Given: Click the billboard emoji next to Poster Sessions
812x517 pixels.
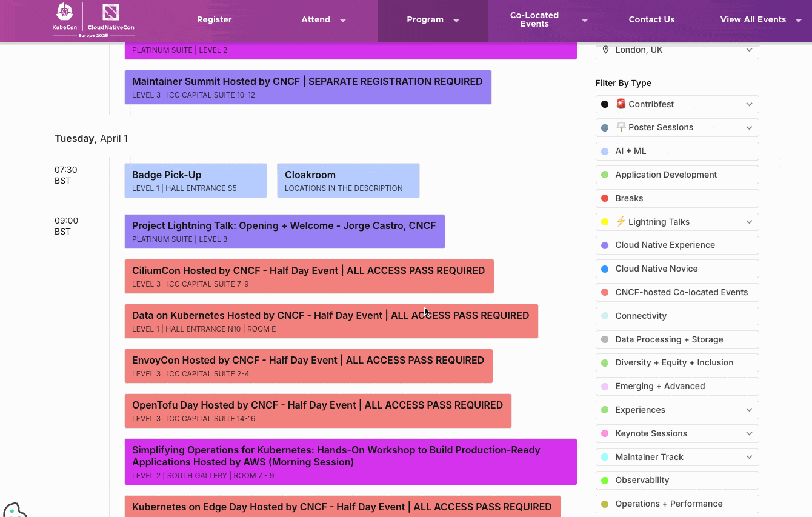Looking at the screenshot, I should tap(621, 127).
